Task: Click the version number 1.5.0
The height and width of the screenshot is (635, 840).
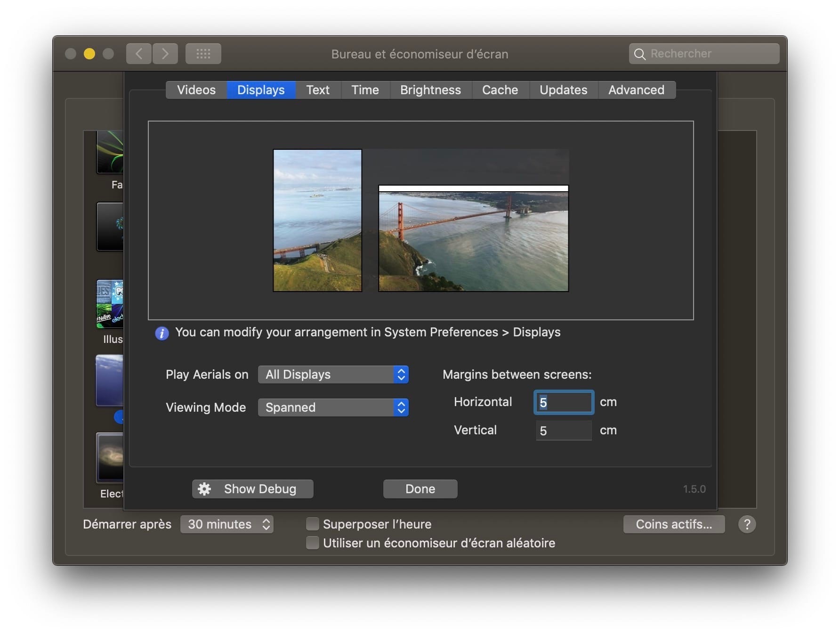Action: tap(694, 489)
